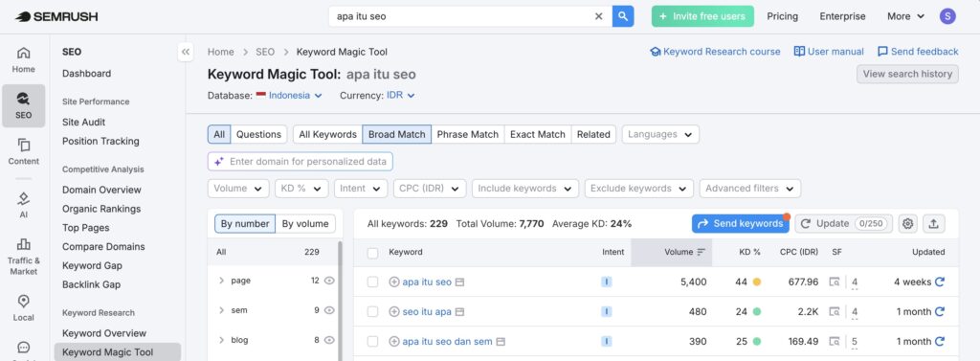Select the 'By number' toggle
The height and width of the screenshot is (361, 980).
(x=245, y=223)
